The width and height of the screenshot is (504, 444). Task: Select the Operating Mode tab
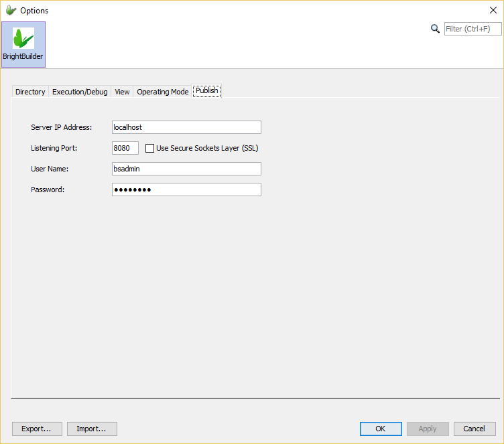point(163,92)
